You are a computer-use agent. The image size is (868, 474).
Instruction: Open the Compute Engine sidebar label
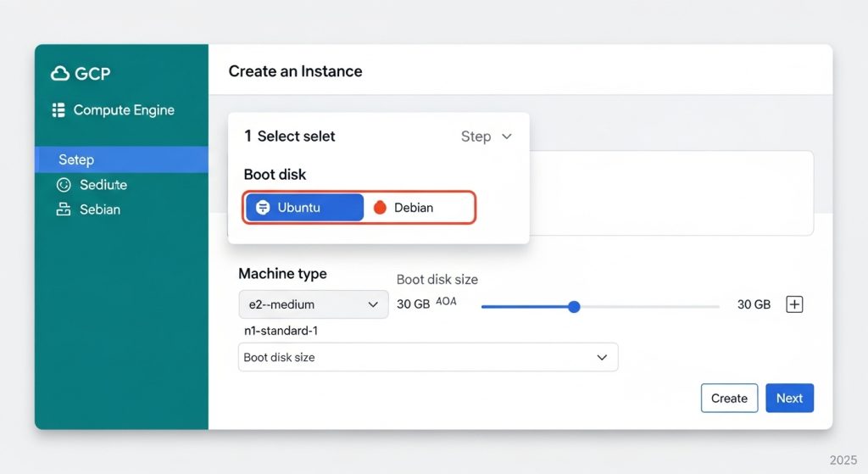click(124, 110)
